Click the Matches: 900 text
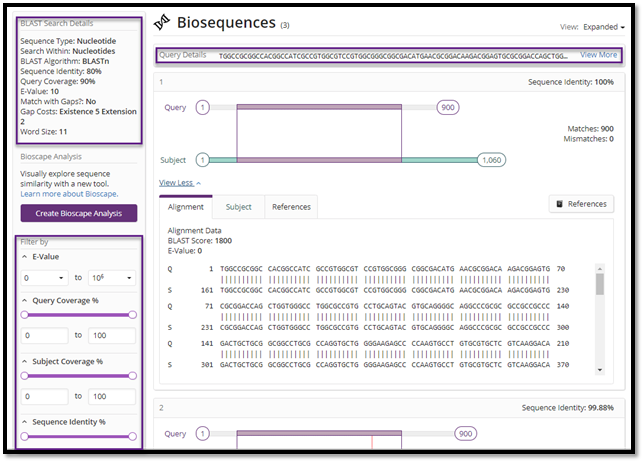This screenshot has height=463, width=644. click(590, 129)
